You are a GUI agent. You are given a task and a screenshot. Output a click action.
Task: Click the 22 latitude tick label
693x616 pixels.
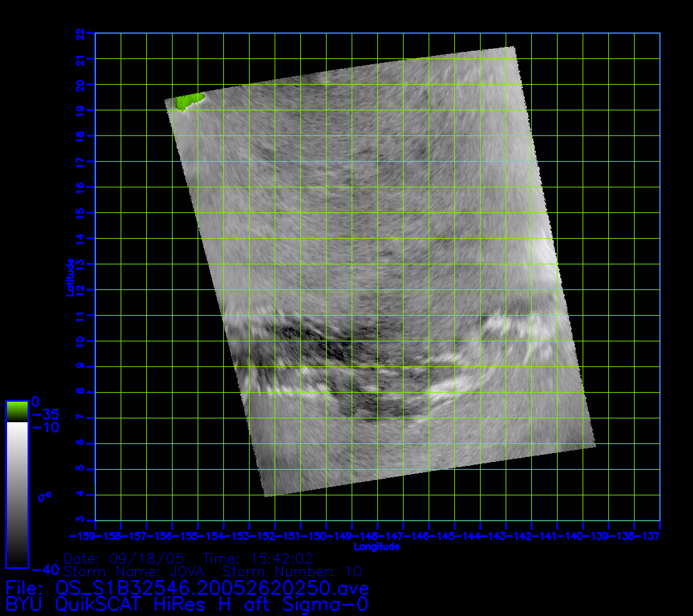tap(80, 33)
